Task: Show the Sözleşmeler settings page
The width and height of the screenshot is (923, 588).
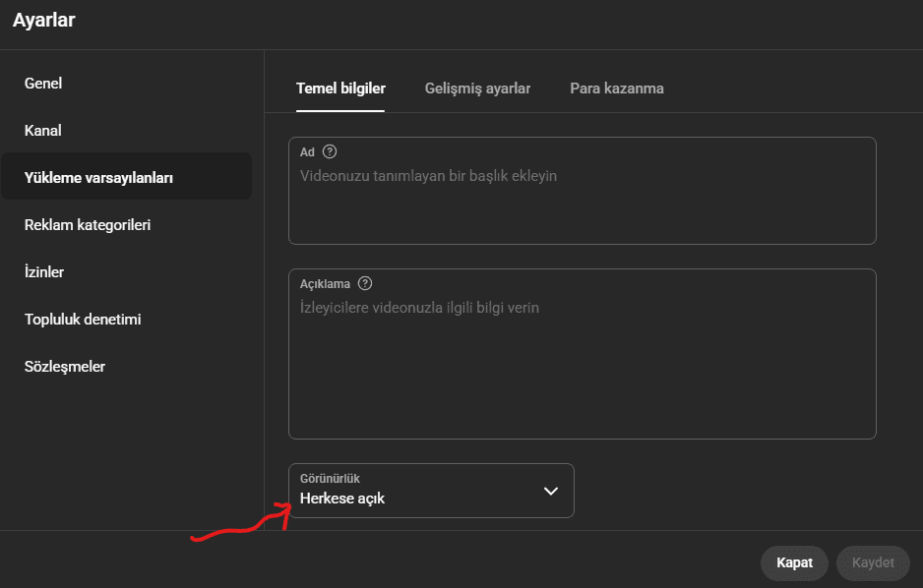Action: tap(65, 367)
